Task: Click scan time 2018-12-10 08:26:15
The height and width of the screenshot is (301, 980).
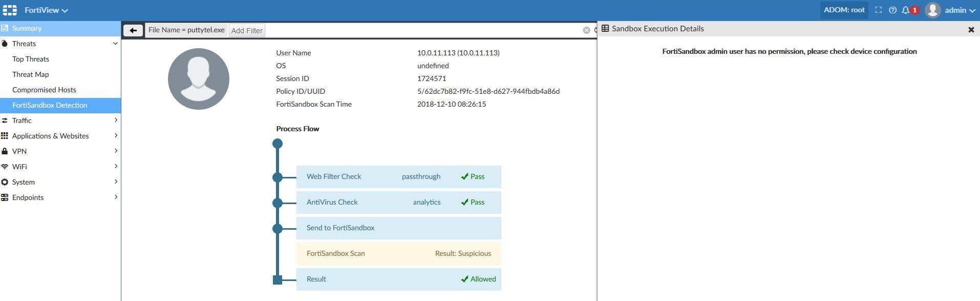Action: [x=452, y=104]
